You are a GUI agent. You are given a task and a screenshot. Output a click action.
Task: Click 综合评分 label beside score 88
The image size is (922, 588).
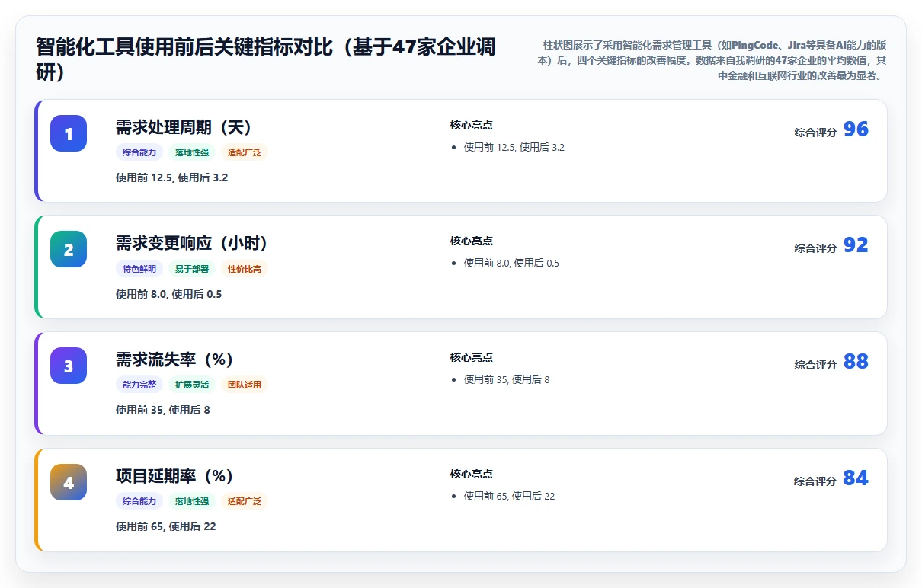tap(815, 365)
